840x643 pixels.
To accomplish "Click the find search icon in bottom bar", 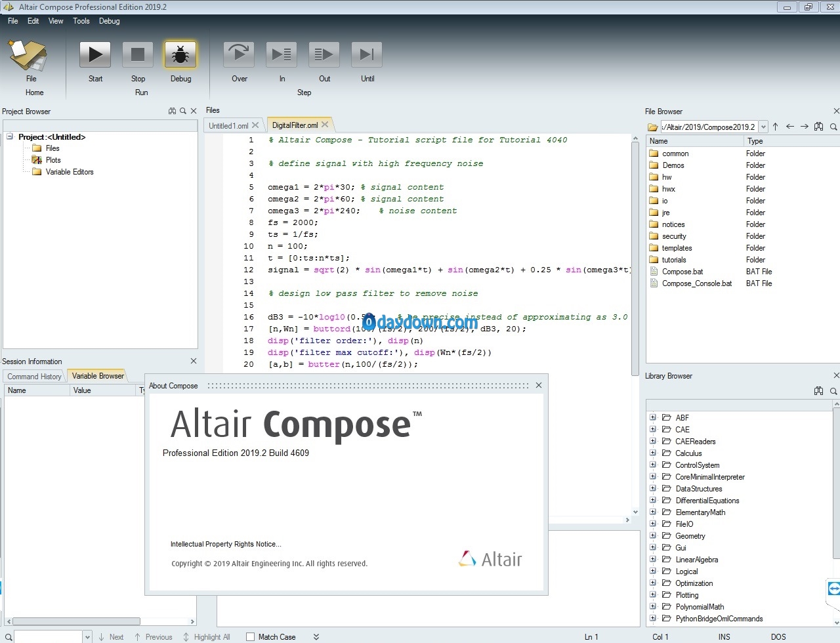I will point(9,637).
